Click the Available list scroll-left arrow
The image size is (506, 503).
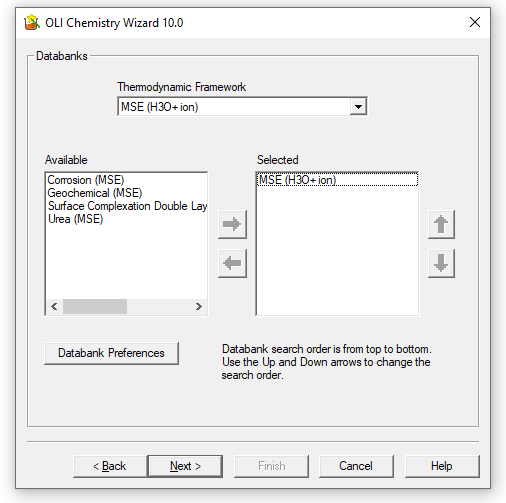tap(54, 306)
